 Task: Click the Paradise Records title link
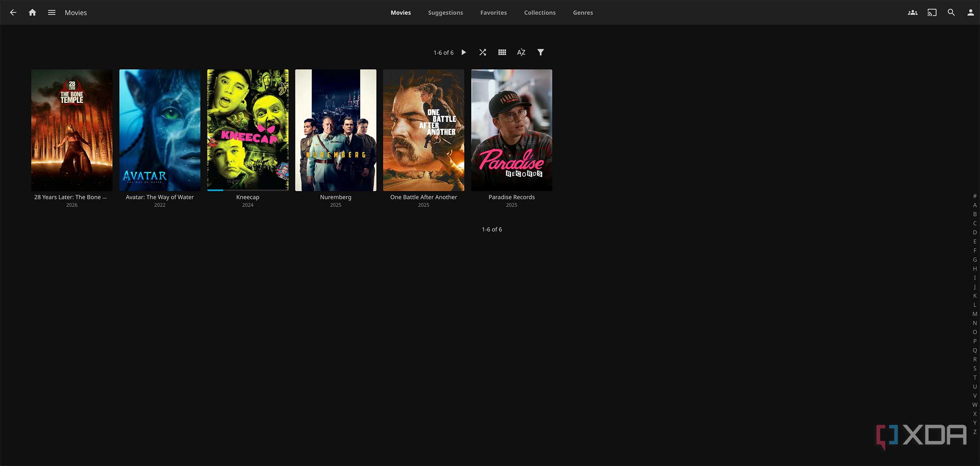pyautogui.click(x=511, y=197)
